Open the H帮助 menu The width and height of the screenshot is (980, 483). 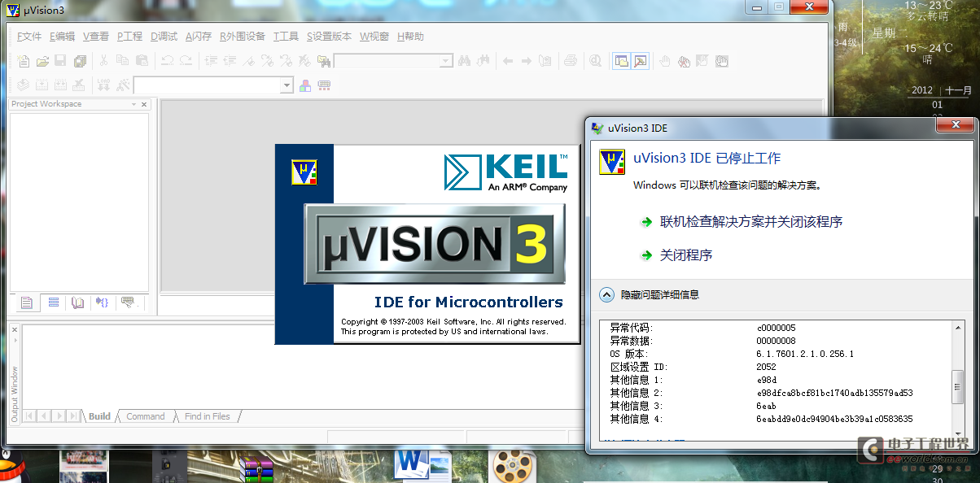coord(410,37)
